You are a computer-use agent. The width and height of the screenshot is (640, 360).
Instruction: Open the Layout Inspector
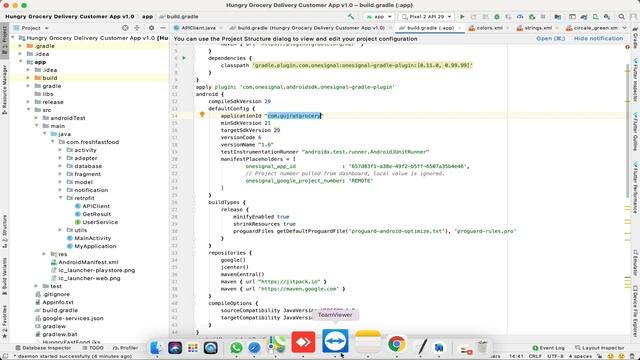[599, 348]
